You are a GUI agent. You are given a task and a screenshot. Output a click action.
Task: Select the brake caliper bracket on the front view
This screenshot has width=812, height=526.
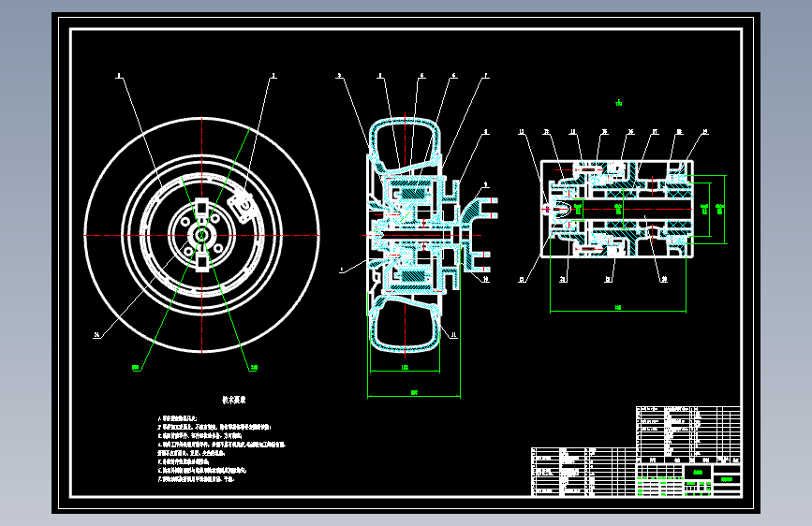[243, 206]
